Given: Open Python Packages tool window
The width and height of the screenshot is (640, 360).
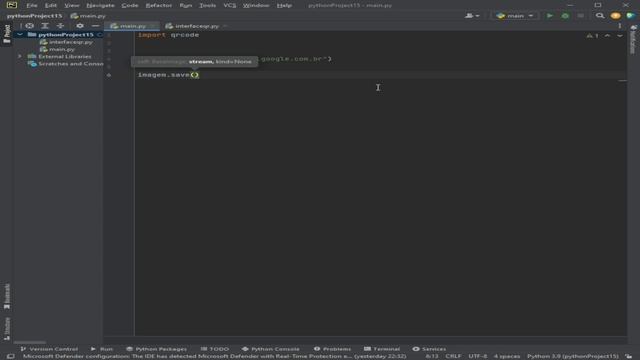Looking at the screenshot, I should click(x=157, y=349).
